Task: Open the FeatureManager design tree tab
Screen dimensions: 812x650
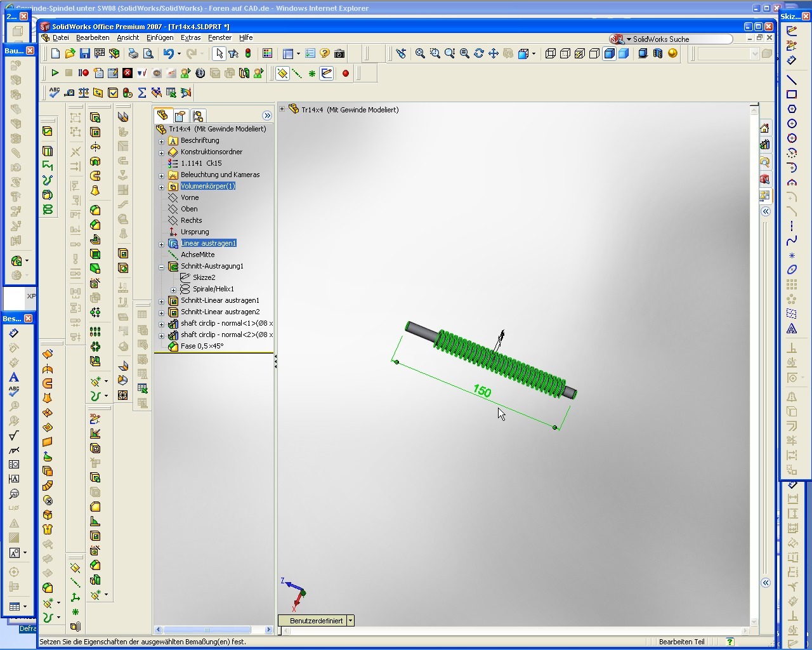Action: (162, 116)
